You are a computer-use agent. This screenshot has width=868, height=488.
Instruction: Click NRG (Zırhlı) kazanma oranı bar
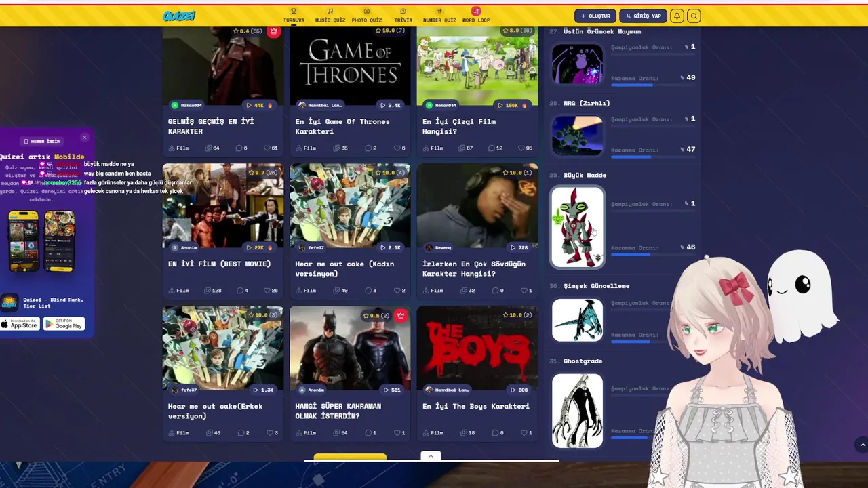coord(652,157)
